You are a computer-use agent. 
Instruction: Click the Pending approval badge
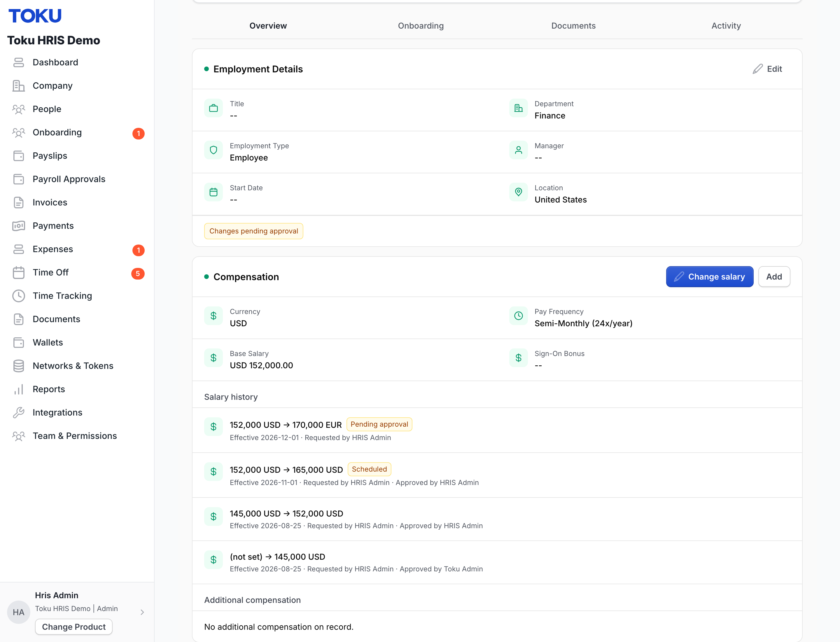coord(379,424)
